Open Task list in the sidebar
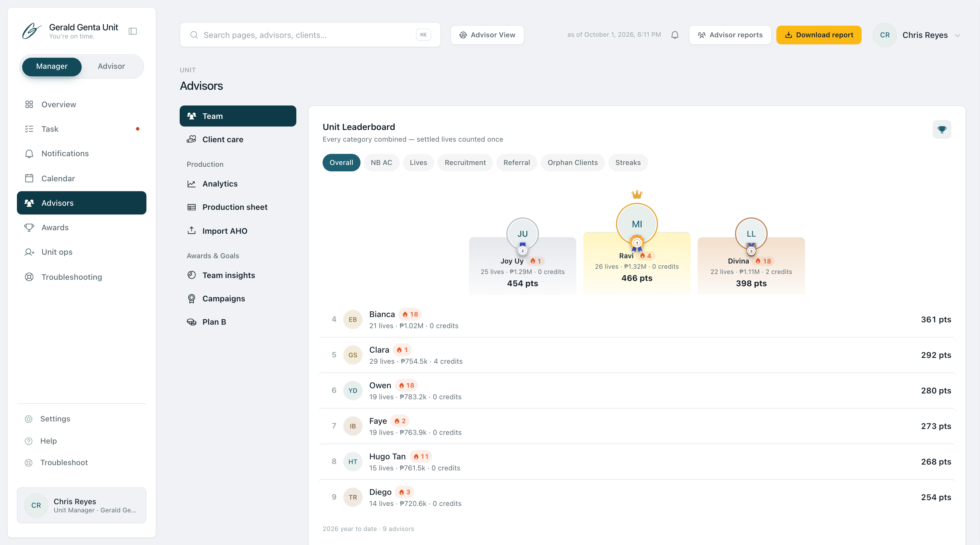This screenshot has height=545, width=980. coord(81,129)
